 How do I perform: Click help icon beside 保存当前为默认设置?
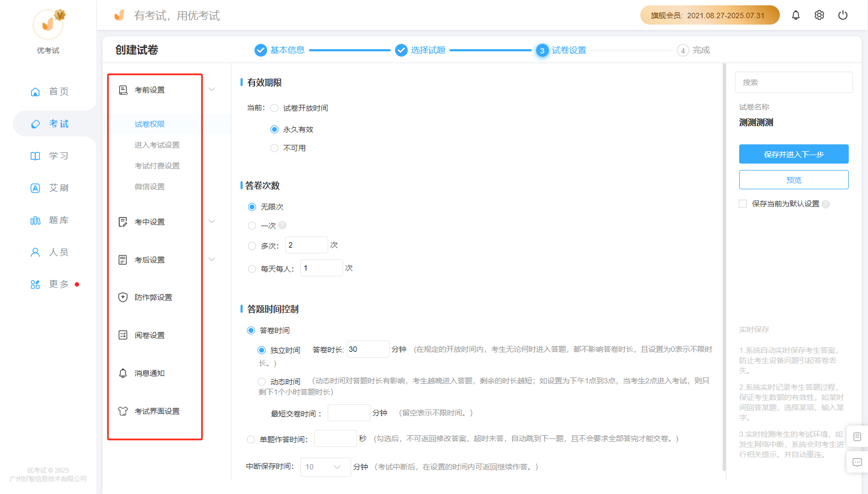click(x=826, y=204)
